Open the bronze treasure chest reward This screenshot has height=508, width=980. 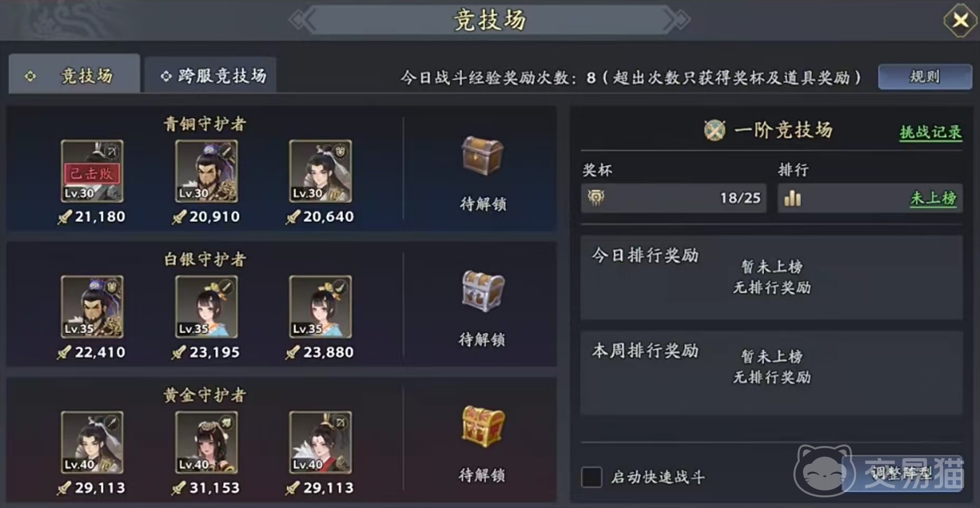click(x=482, y=155)
